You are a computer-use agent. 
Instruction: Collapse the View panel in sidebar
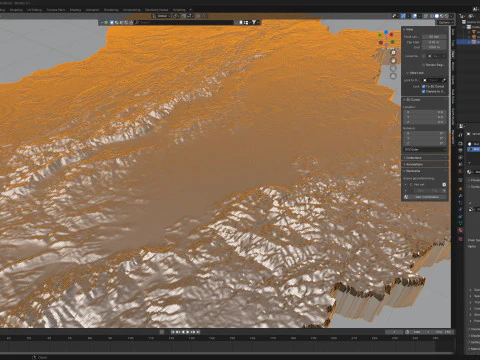(x=408, y=30)
